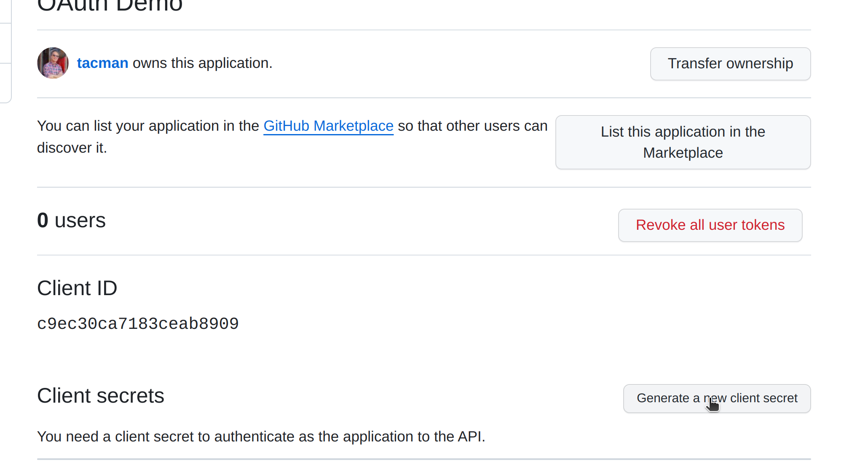Click the left sidebar panel edge
Screen dimensions: 868x476
(6, 51)
